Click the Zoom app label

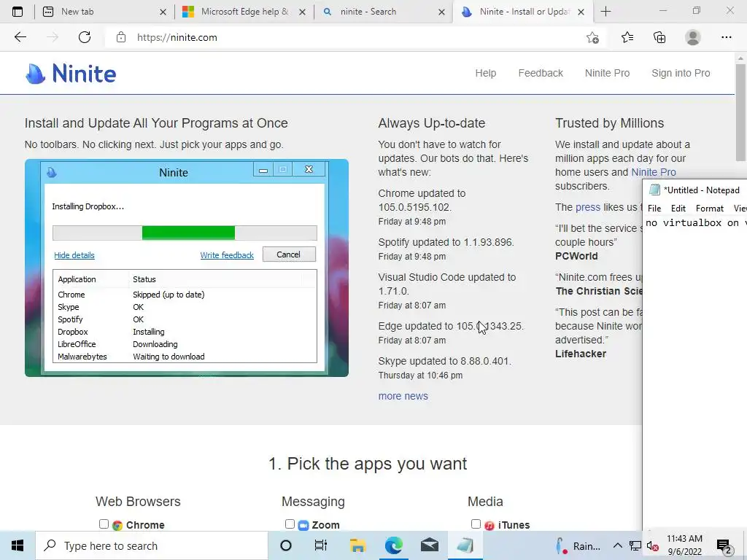[325, 525]
